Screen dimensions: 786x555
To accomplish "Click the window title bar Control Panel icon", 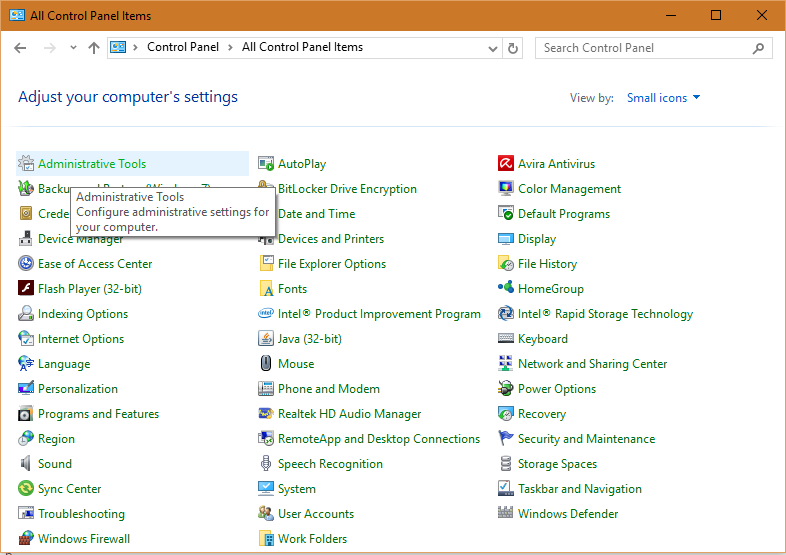I will [17, 15].
